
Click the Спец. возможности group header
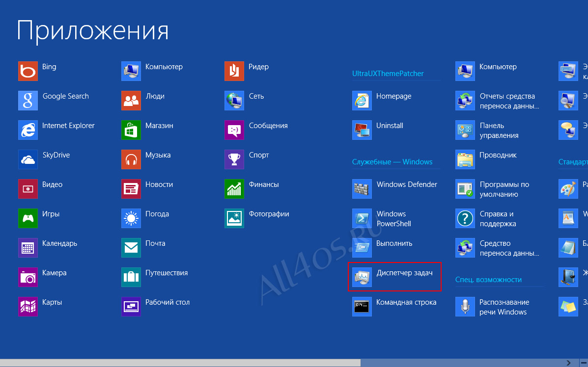click(x=488, y=280)
